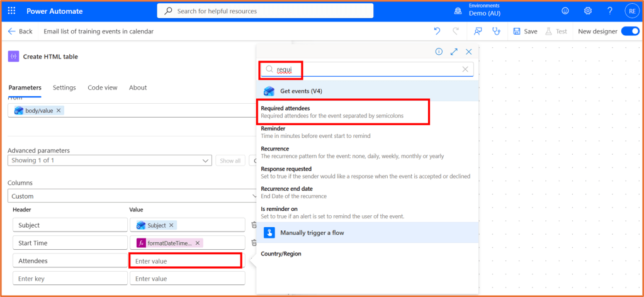Delete the Subject column row
Screen dimensions: 644x297
tap(254, 225)
